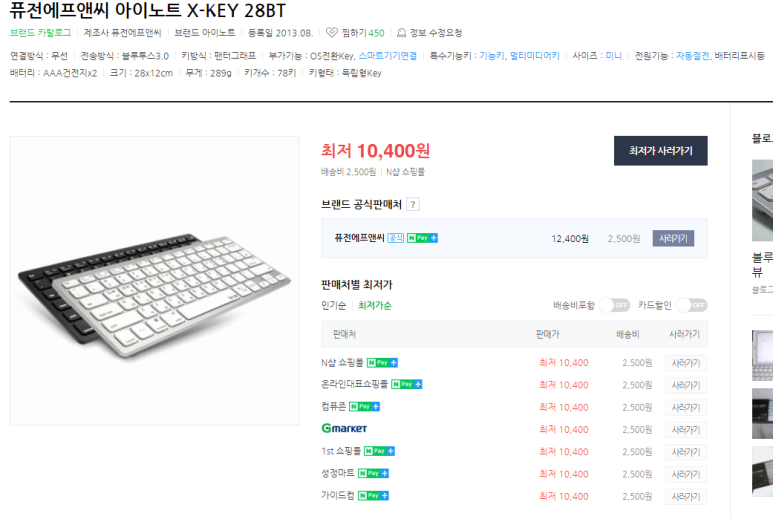Click the heart 찜하기 icon
Screen dimensions: 773x519
[x=331, y=33]
